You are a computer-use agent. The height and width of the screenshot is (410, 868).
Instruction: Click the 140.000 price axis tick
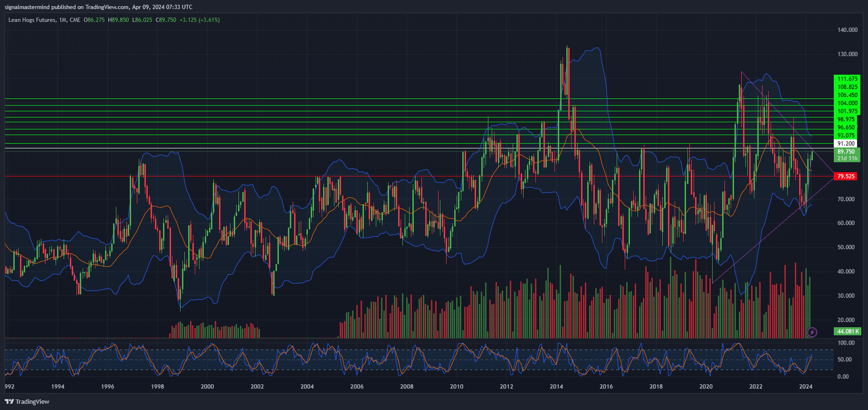coord(847,30)
